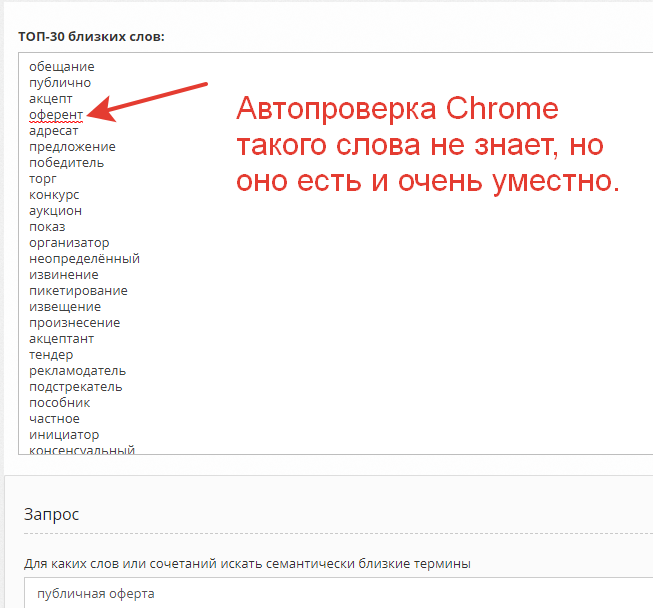The width and height of the screenshot is (653, 608).
Task: Click the 'Запрос' section heading
Action: (52, 514)
